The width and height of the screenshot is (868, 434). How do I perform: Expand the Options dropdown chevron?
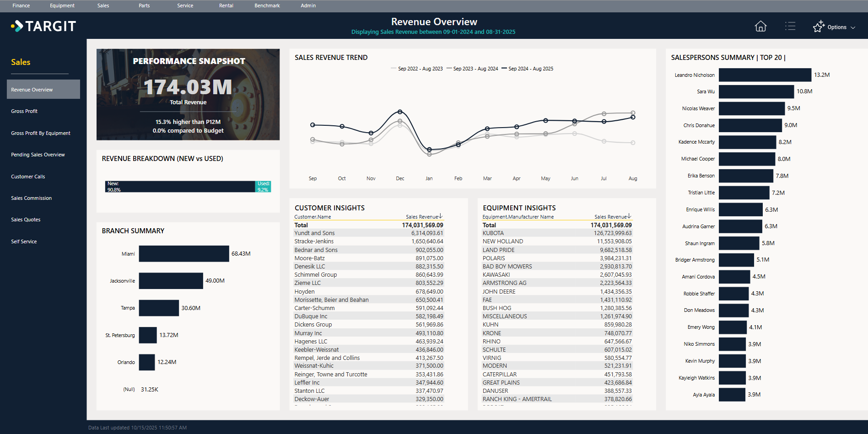tap(854, 27)
